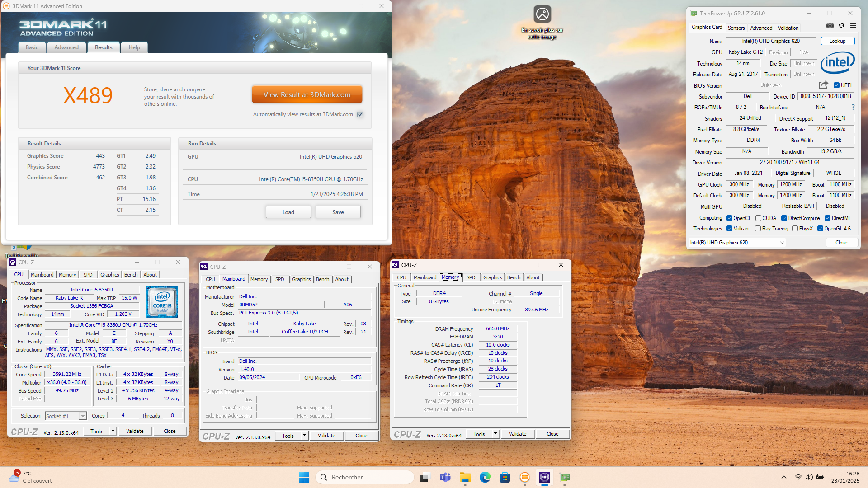Open Task View from the taskbar

[425, 477]
